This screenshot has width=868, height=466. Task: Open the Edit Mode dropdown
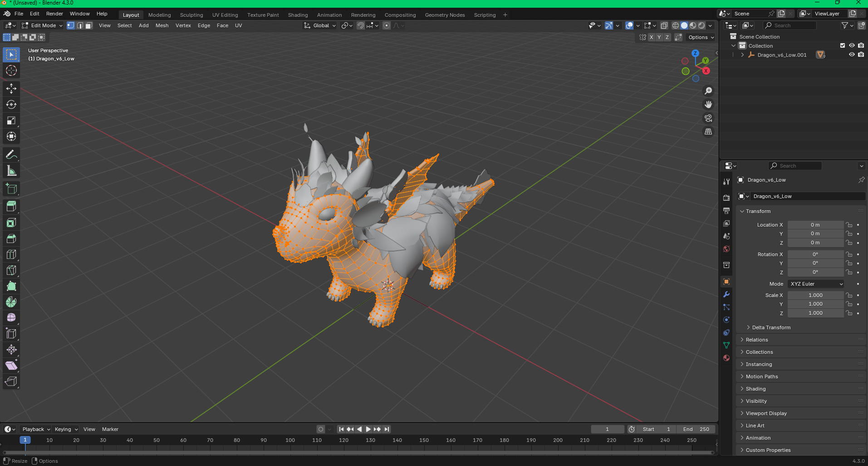[x=42, y=25]
